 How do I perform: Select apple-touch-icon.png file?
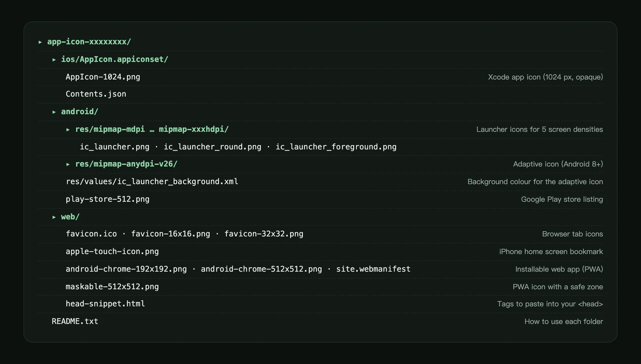(112, 251)
